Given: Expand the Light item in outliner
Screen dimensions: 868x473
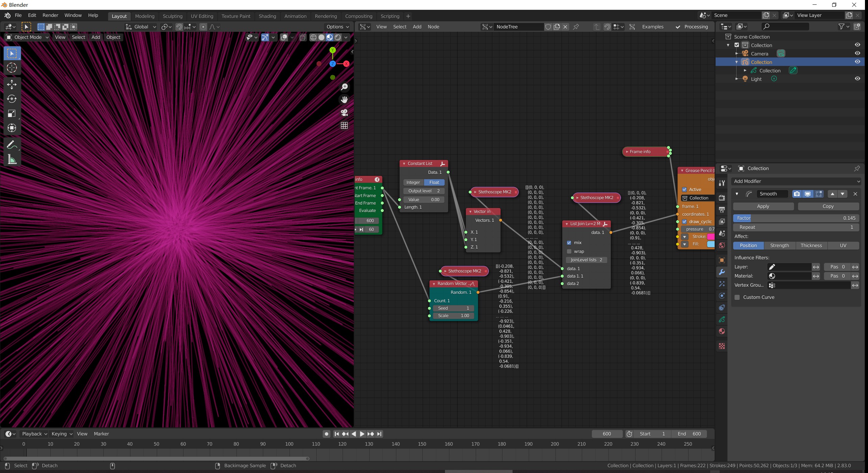Looking at the screenshot, I should point(737,79).
